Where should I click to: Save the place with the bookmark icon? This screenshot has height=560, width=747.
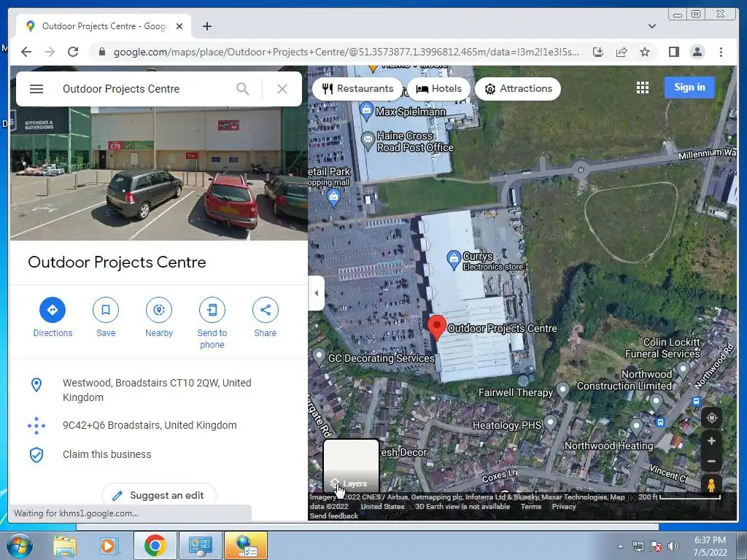point(106,310)
